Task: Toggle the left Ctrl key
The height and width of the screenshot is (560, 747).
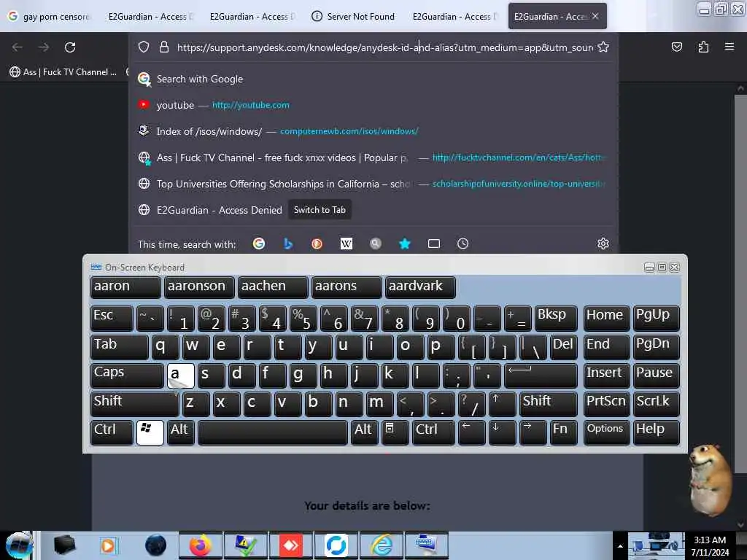Action: pyautogui.click(x=112, y=432)
